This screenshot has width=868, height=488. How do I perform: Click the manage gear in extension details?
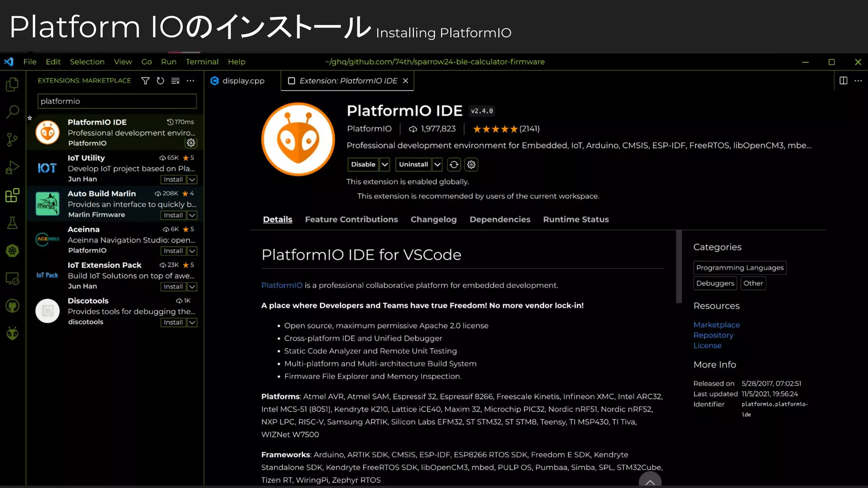471,164
